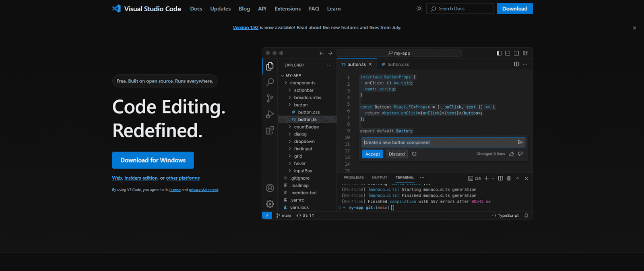Open the OUTPUT panel tab
644x271 pixels.
380,177
